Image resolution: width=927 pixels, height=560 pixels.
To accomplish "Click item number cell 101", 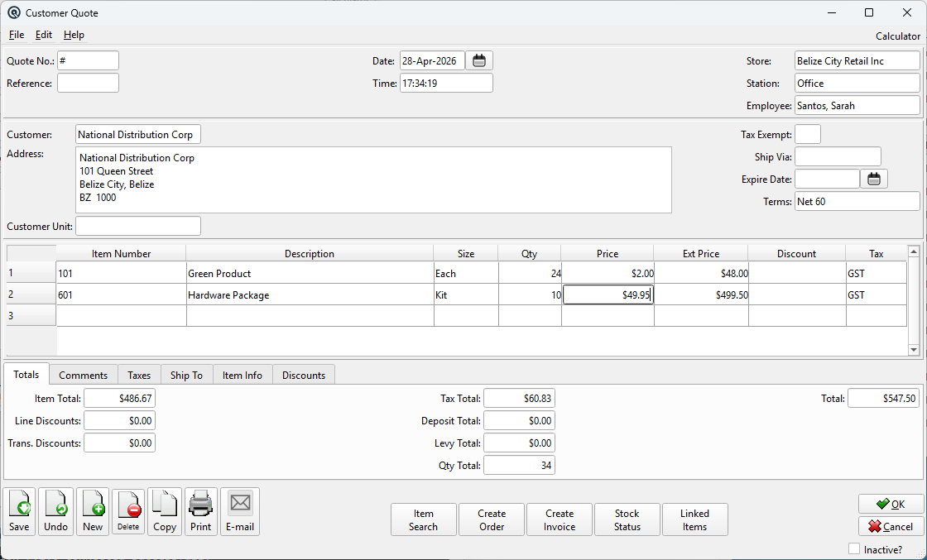I will [x=121, y=274].
